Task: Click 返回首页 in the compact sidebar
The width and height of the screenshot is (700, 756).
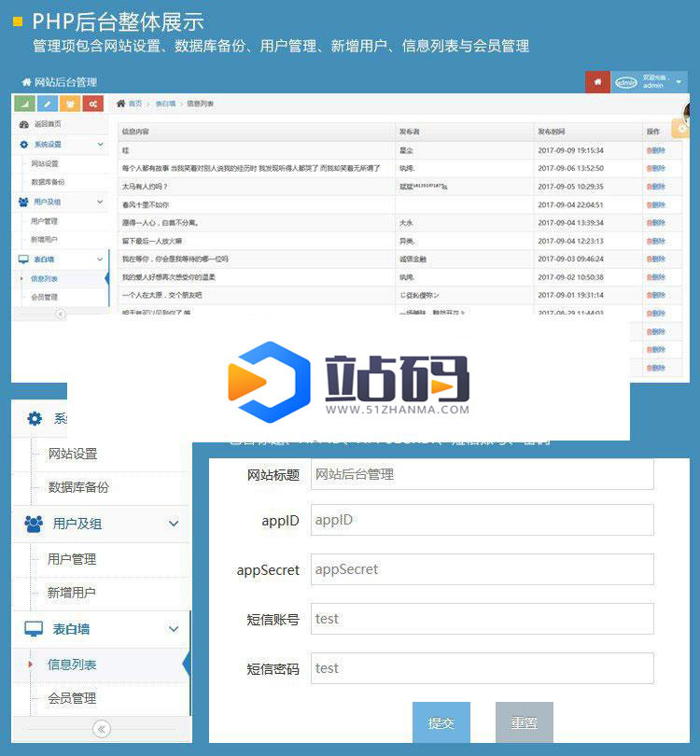Action: click(x=48, y=124)
